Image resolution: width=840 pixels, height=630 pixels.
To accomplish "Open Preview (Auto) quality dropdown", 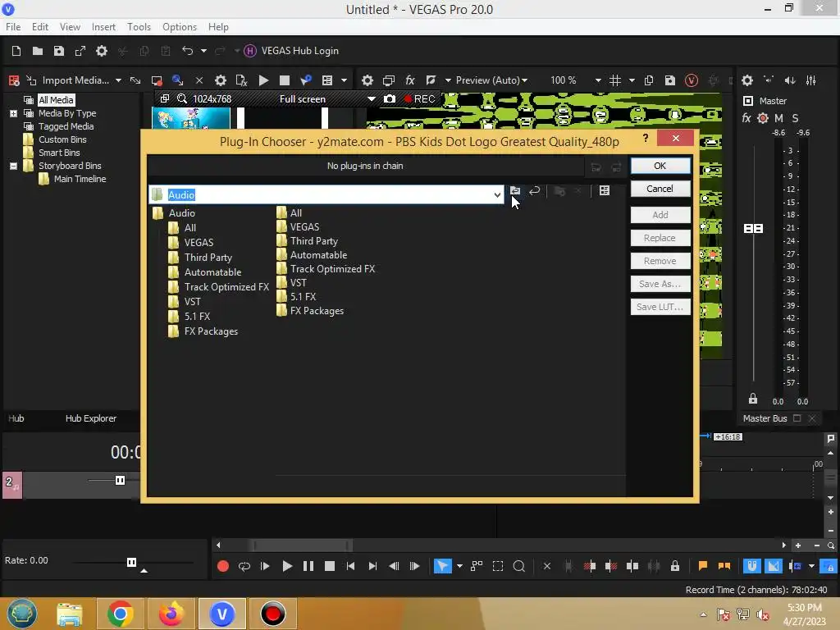I will click(491, 80).
